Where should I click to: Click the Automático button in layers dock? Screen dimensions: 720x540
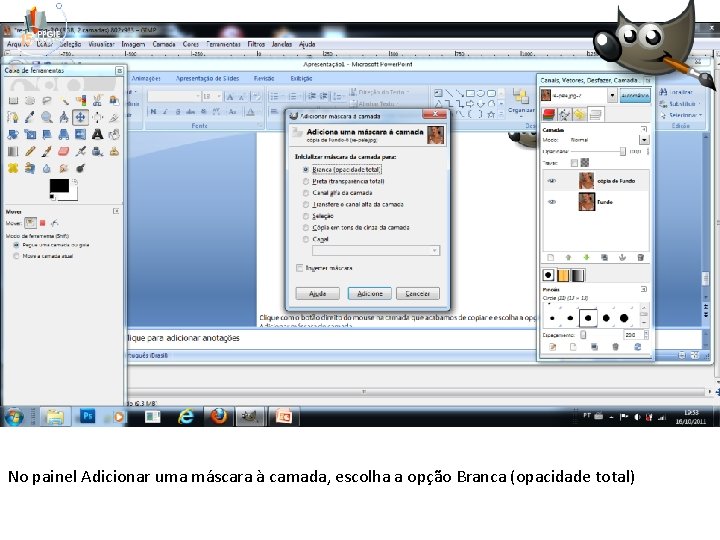pyautogui.click(x=635, y=96)
